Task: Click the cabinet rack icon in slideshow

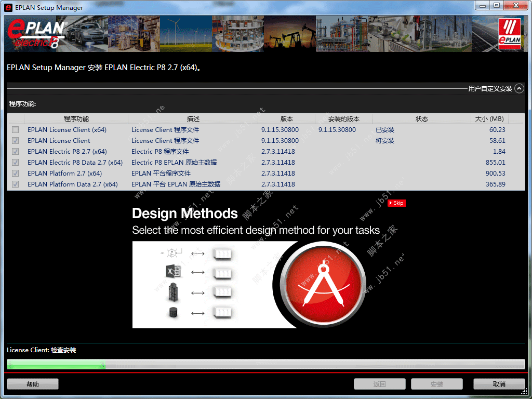Action: pos(173,292)
